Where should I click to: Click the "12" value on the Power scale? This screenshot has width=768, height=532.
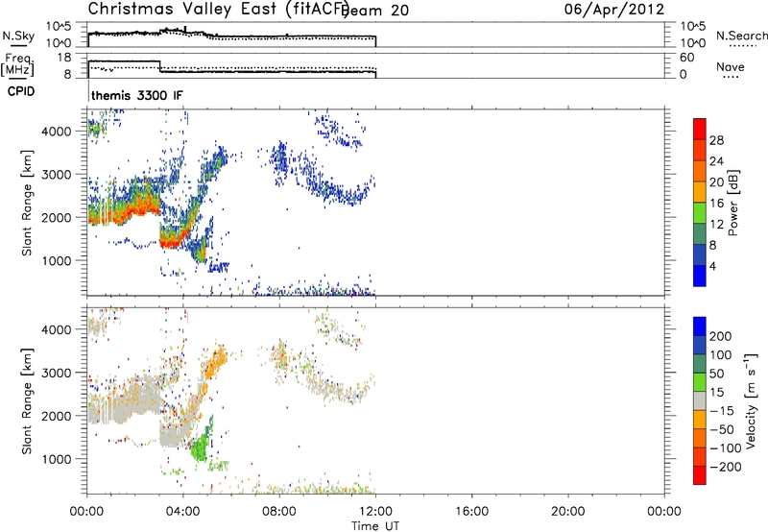[716, 225]
